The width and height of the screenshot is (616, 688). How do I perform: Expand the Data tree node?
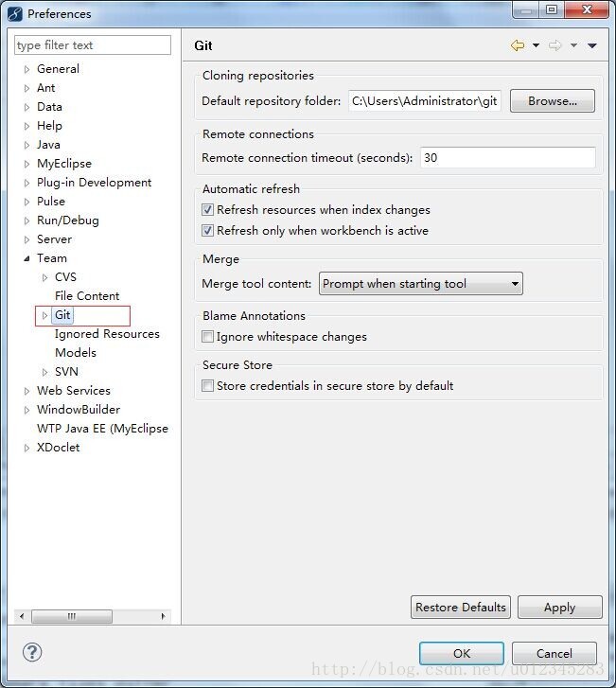(26, 107)
